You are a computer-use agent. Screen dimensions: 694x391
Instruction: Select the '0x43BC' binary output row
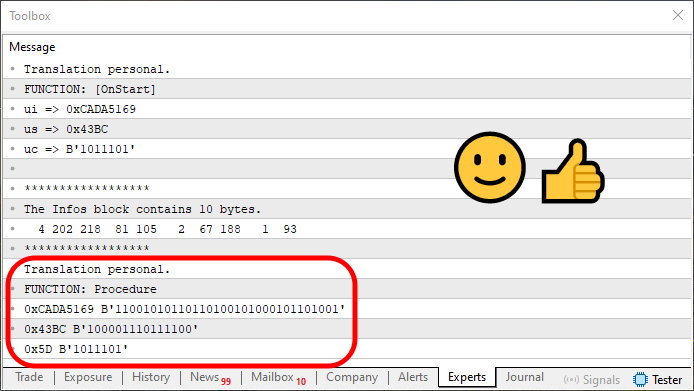(347, 329)
